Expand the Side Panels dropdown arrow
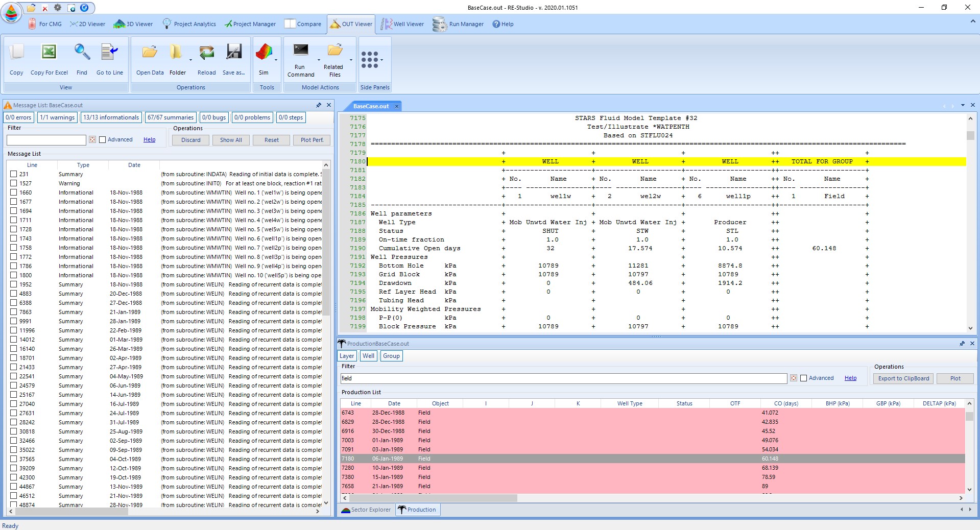The width and height of the screenshot is (980, 530). [x=382, y=60]
